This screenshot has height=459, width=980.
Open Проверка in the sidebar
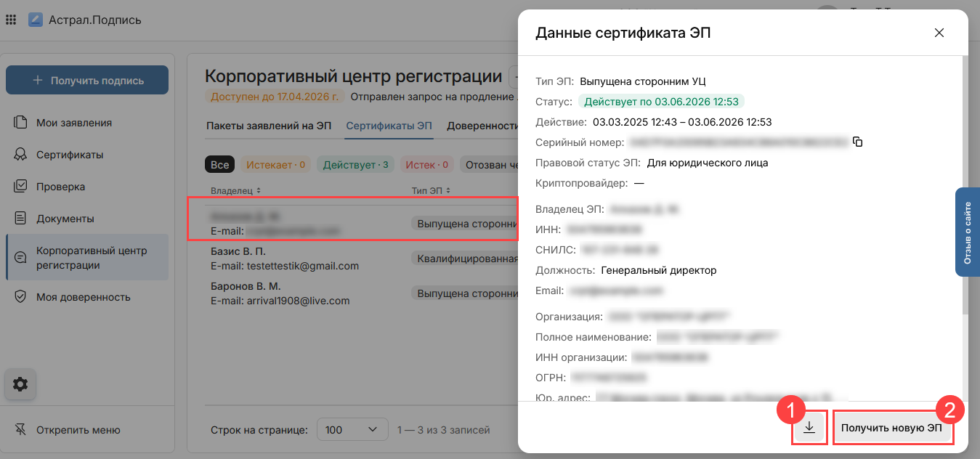(61, 187)
